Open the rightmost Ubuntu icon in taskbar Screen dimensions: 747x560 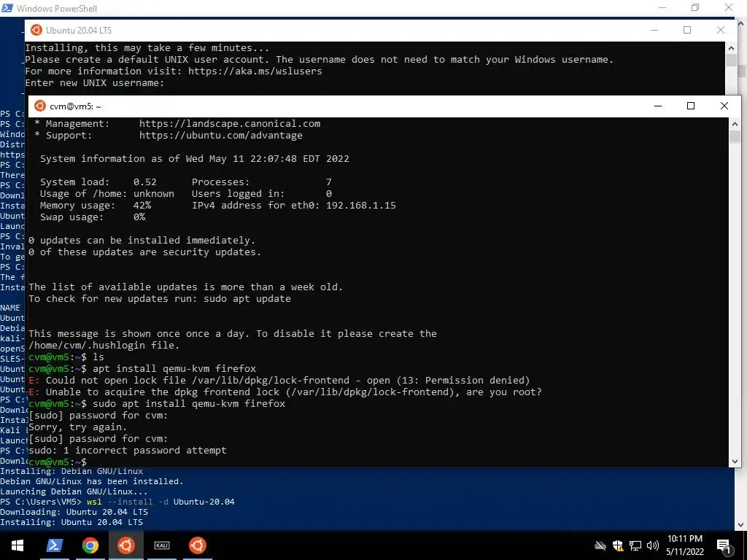[198, 545]
